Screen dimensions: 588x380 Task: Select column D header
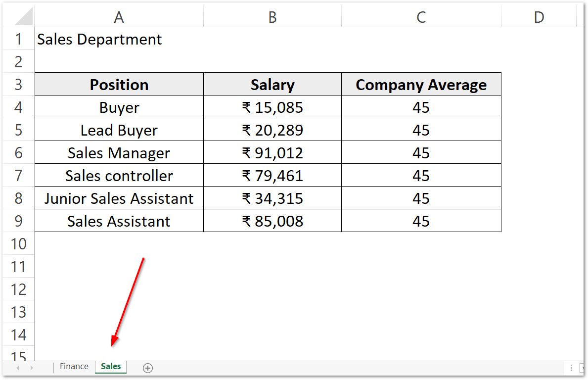coord(539,16)
